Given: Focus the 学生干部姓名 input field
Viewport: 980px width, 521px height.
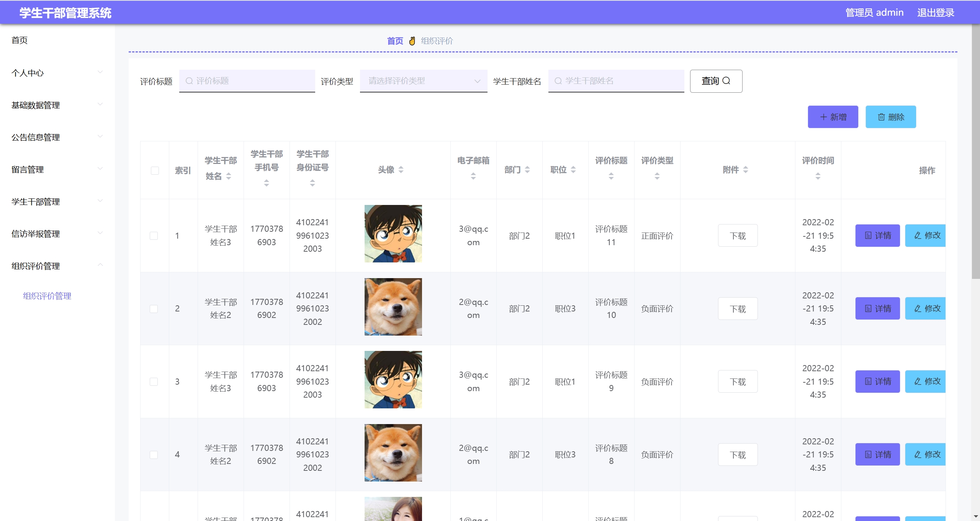Looking at the screenshot, I should pyautogui.click(x=616, y=81).
